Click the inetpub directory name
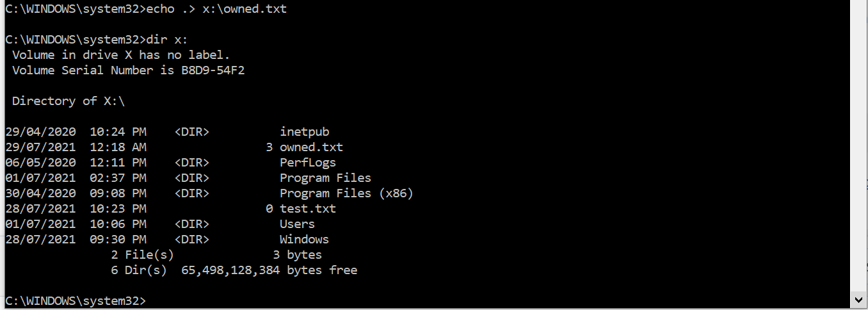Viewport: 868px width, 310px height. [x=304, y=132]
